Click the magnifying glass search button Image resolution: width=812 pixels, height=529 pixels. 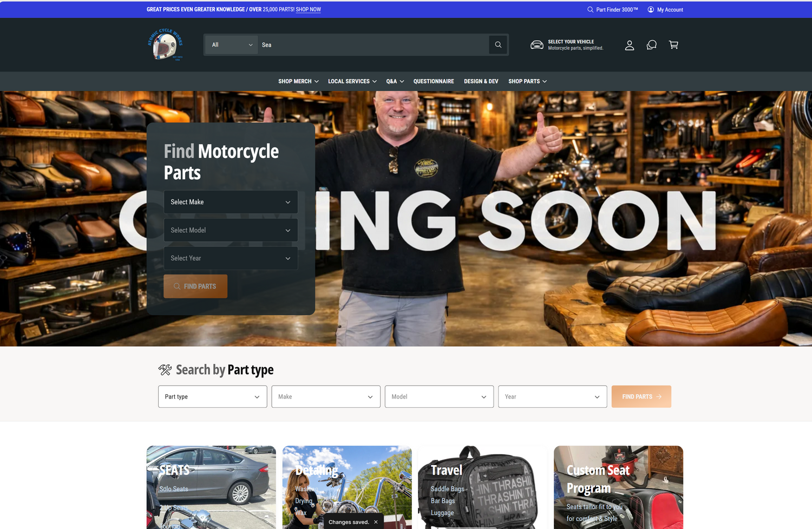498,45
